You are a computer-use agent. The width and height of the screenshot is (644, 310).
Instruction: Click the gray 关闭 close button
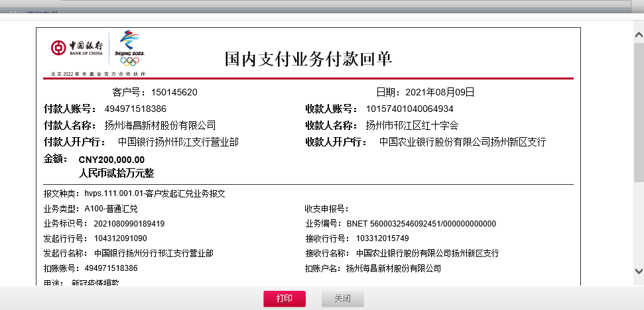[343, 299]
